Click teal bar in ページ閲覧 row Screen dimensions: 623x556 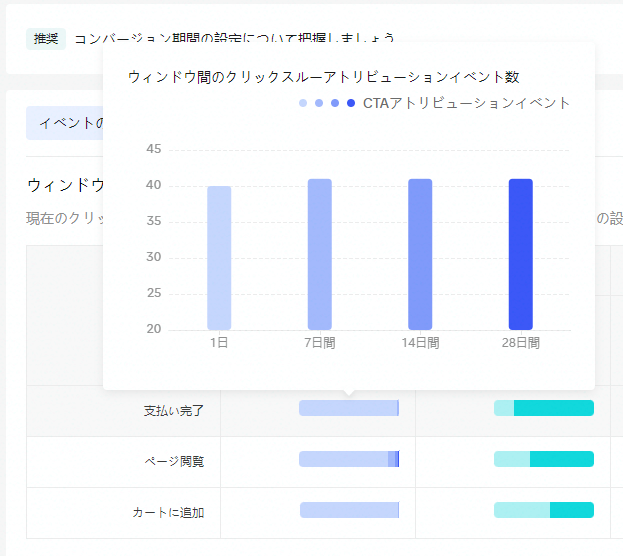544,459
